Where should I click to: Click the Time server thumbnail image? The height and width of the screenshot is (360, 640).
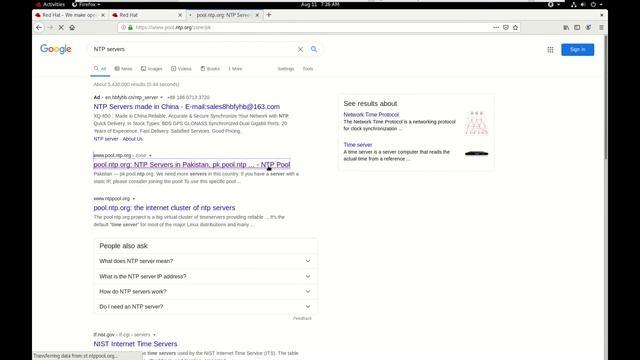[x=476, y=153]
